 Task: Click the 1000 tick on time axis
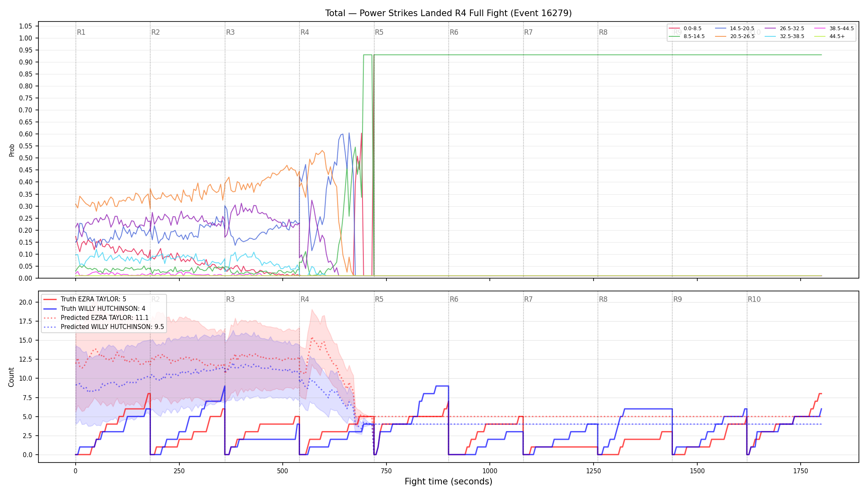pyautogui.click(x=490, y=471)
